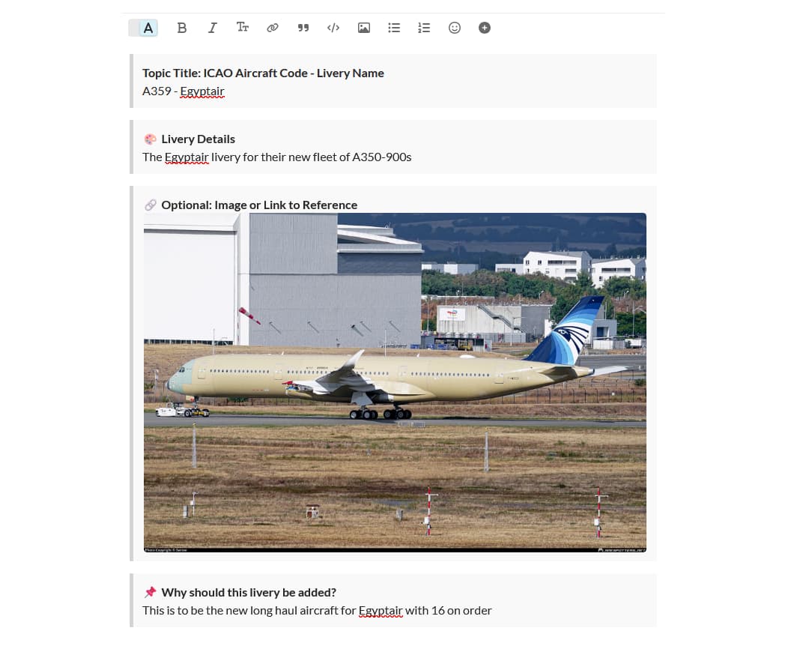Click 'Why should this livery be added?' heading
The image size is (812, 664).
(x=249, y=593)
